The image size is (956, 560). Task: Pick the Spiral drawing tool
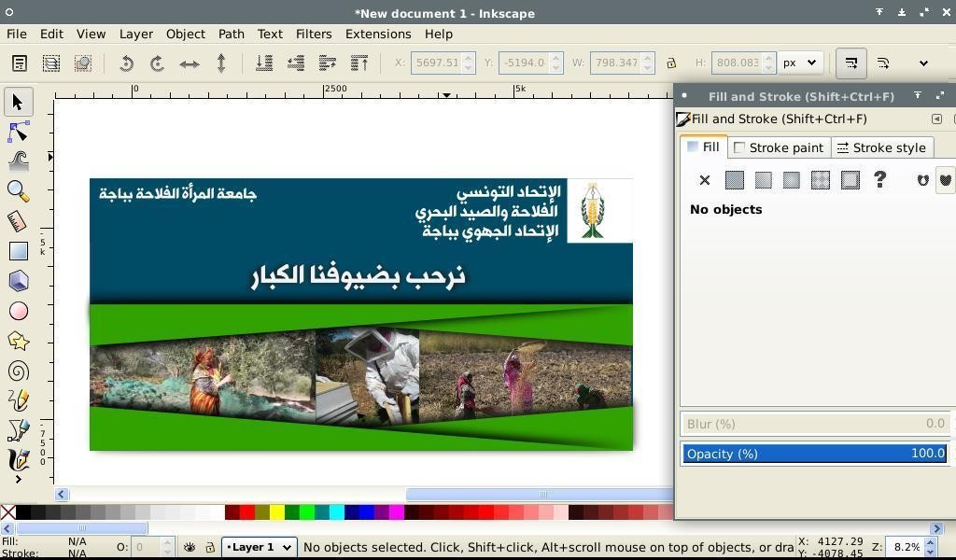pos(18,371)
